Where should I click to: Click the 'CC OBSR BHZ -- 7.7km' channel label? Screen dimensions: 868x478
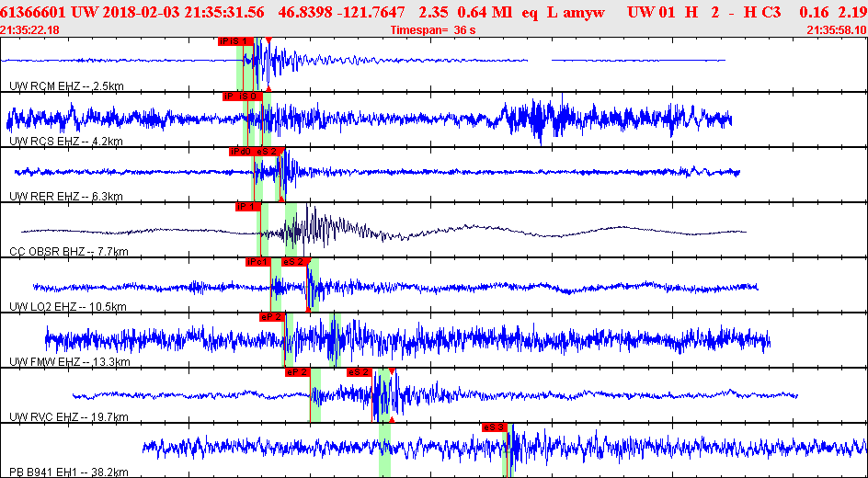pos(69,252)
